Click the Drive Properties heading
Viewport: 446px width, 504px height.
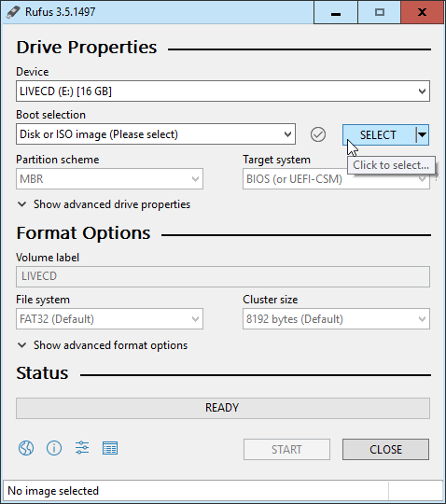87,48
